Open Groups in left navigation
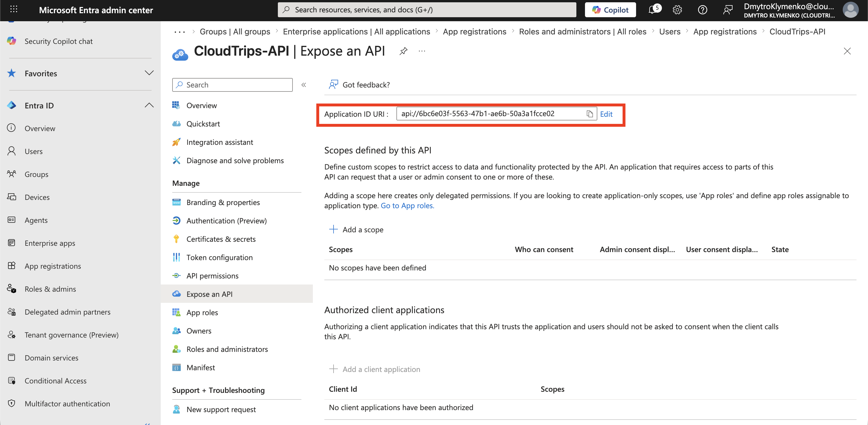The width and height of the screenshot is (868, 425). coord(36,174)
